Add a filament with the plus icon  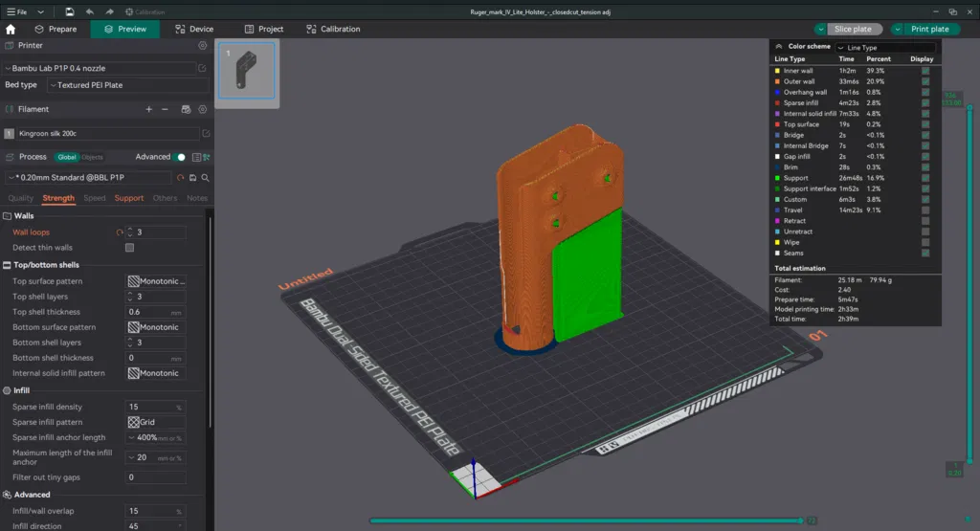point(148,110)
